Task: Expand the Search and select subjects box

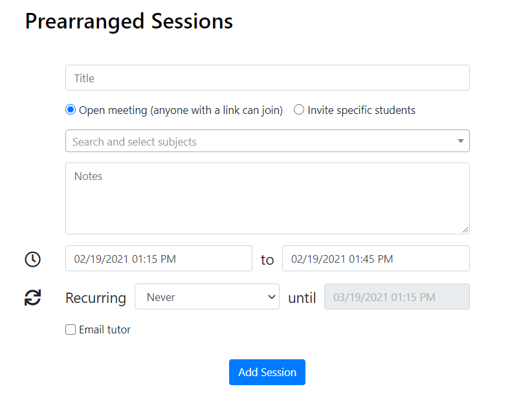Action: [259, 141]
